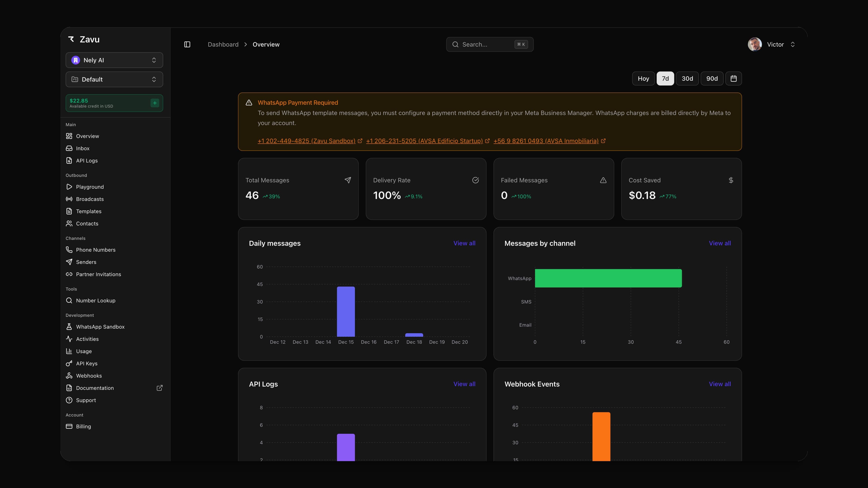Click the add credit plus icon
This screenshot has width=868, height=488.
pos(155,103)
